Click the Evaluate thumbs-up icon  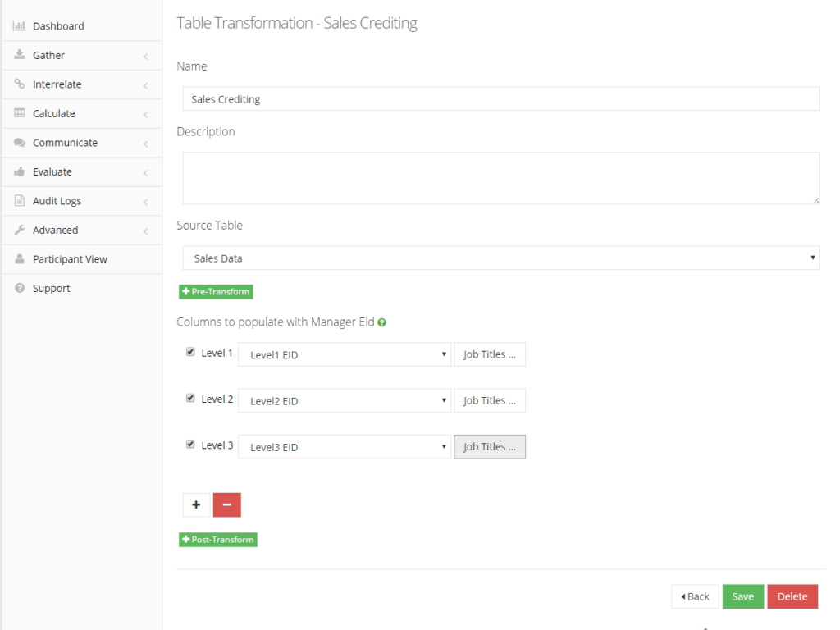pos(20,171)
